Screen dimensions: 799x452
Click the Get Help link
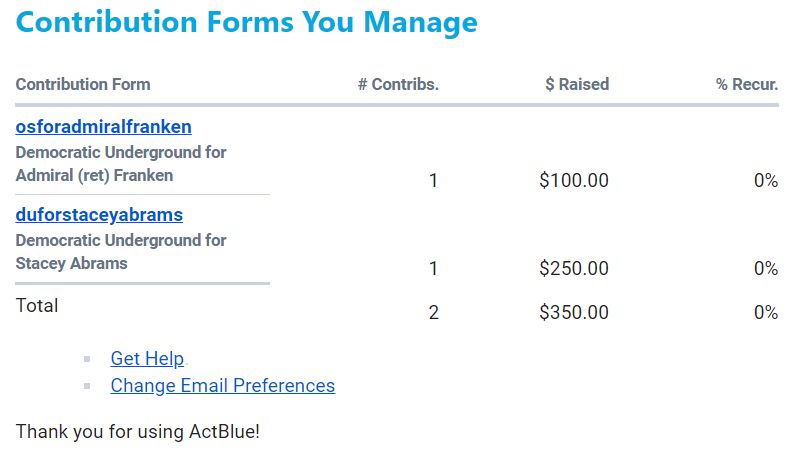pyautogui.click(x=147, y=359)
